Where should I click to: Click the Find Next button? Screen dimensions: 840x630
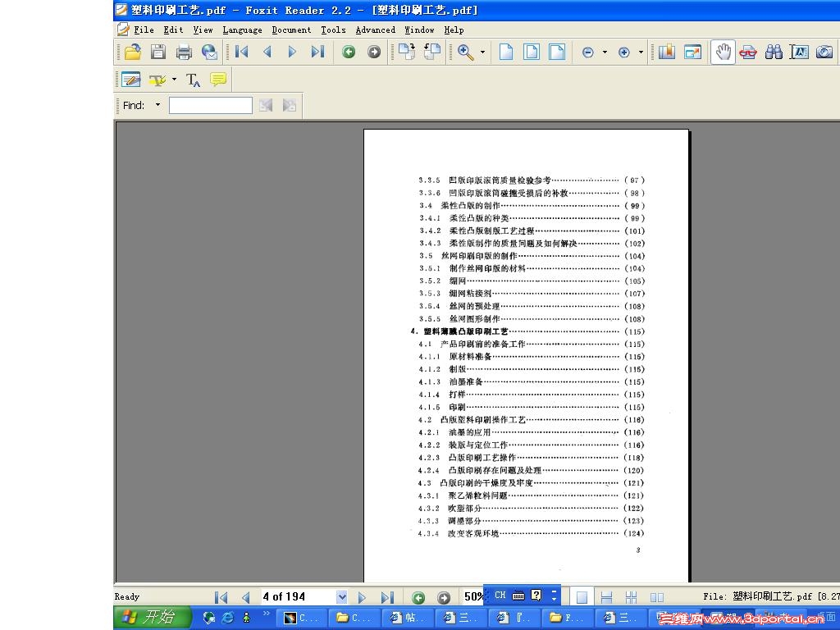pyautogui.click(x=290, y=105)
